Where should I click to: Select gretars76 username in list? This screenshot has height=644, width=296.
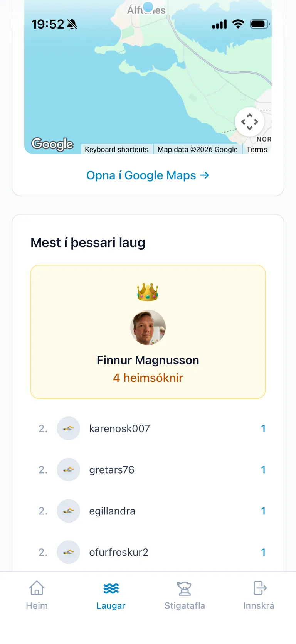click(112, 470)
